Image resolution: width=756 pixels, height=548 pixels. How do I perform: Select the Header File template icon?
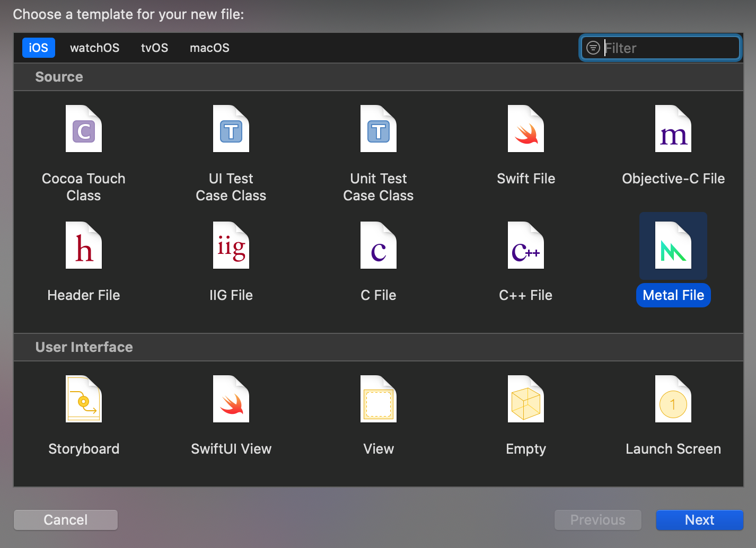tap(84, 245)
